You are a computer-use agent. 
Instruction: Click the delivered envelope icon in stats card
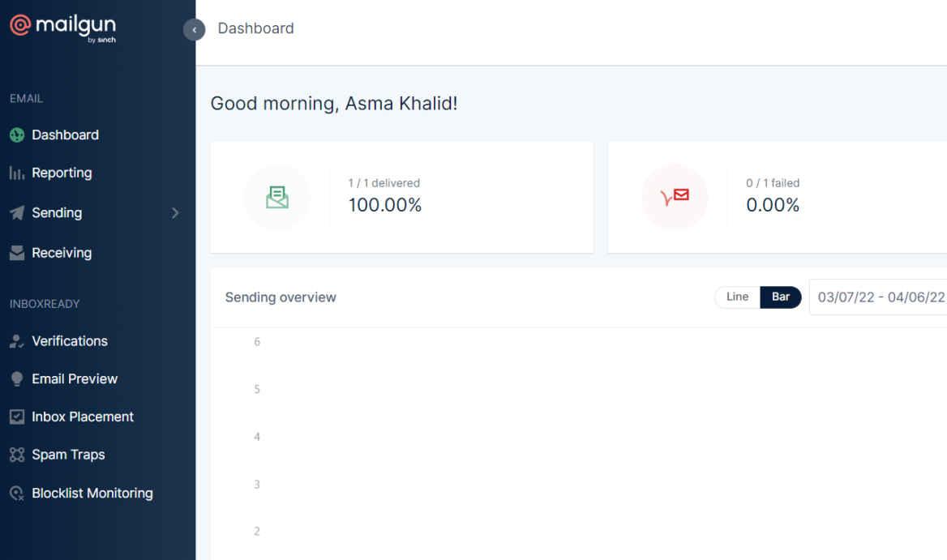click(277, 198)
